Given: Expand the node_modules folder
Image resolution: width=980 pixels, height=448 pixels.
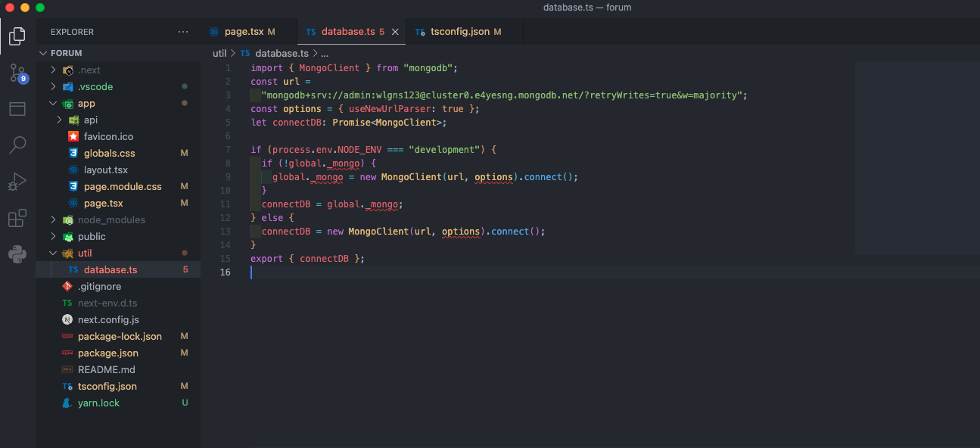Looking at the screenshot, I should 53,219.
